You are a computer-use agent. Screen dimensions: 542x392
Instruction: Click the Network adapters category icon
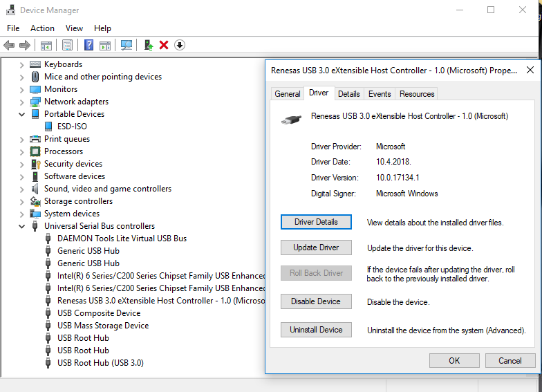point(35,102)
